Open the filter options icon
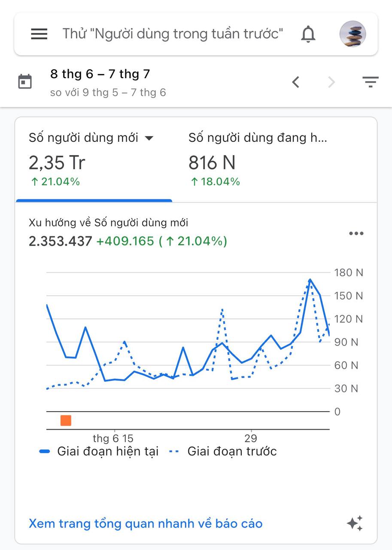The height and width of the screenshot is (550, 392). [370, 82]
